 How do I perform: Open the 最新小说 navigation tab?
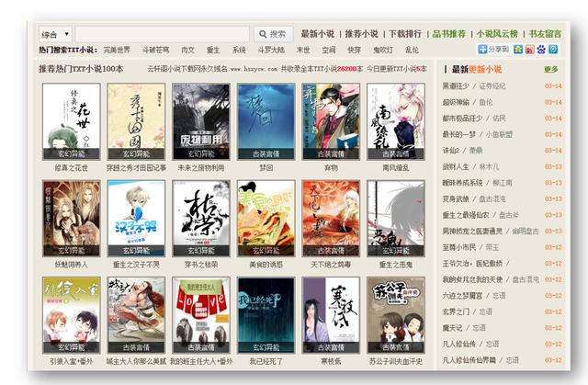tap(319, 33)
